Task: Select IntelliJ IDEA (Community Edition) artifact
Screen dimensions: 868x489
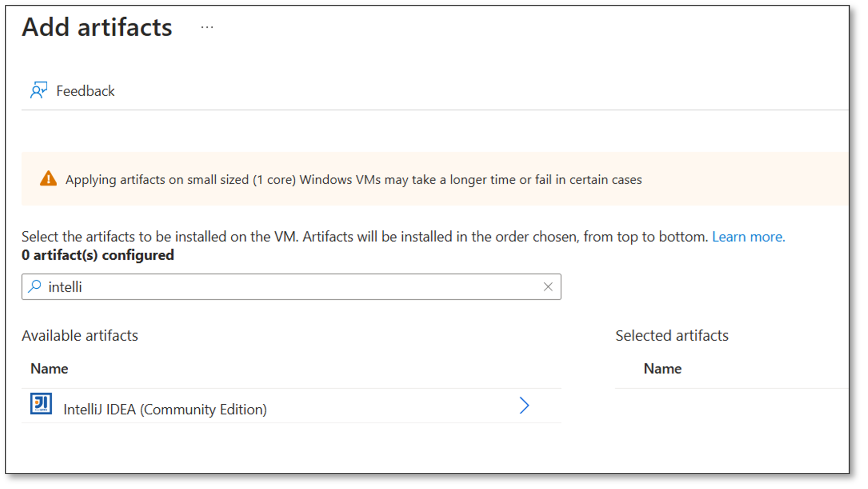Action: tap(165, 409)
